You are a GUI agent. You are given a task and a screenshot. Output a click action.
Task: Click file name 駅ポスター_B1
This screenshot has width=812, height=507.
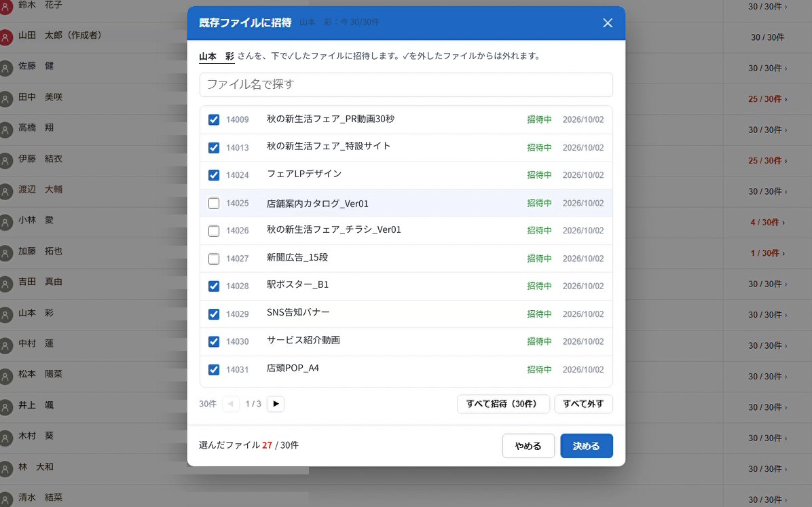click(x=298, y=284)
